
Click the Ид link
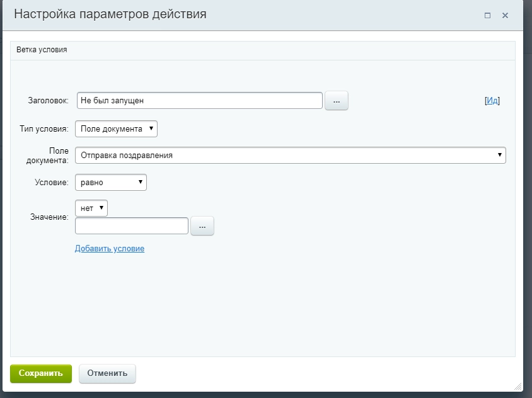[491, 99]
